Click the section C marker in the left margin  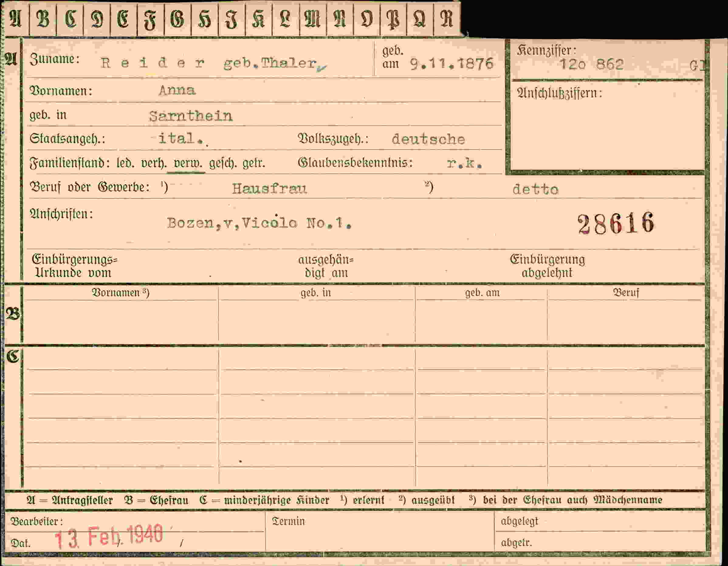click(x=13, y=357)
